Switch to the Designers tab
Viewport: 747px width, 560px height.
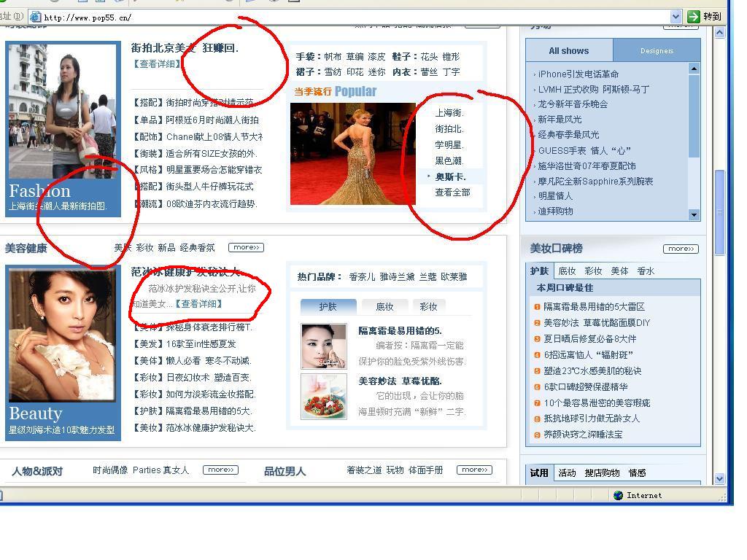[657, 50]
